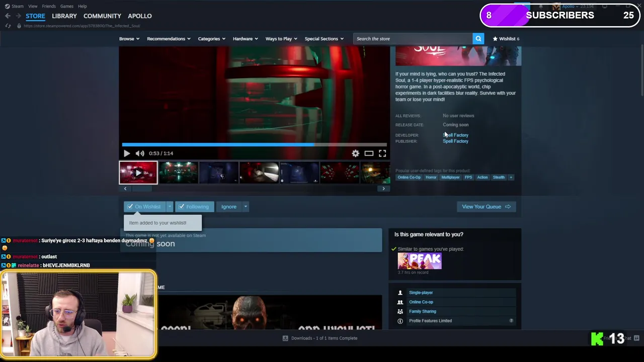The width and height of the screenshot is (644, 362).
Task: Open the Wishlist star link
Action: click(506, 39)
